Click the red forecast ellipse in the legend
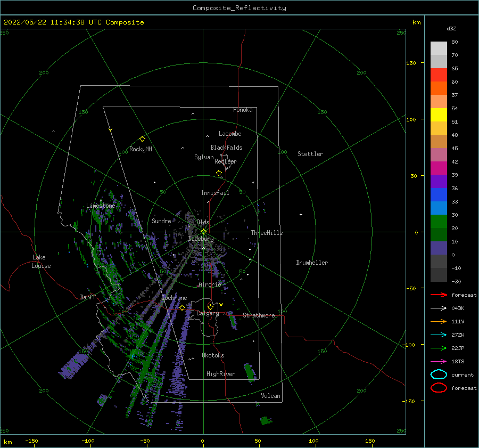Image resolution: width=479 pixels, height=448 pixels. pyautogui.click(x=439, y=388)
